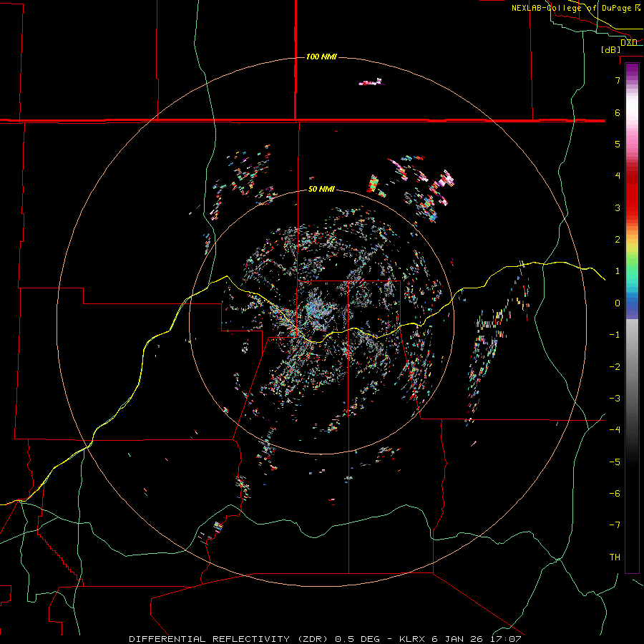Viewport: 644px width, 644px height.
Task: Click the -7 label on the color scale
Action: [x=615, y=525]
